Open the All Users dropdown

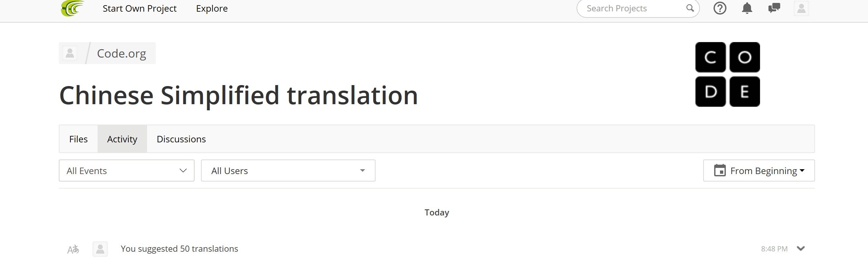coord(288,171)
